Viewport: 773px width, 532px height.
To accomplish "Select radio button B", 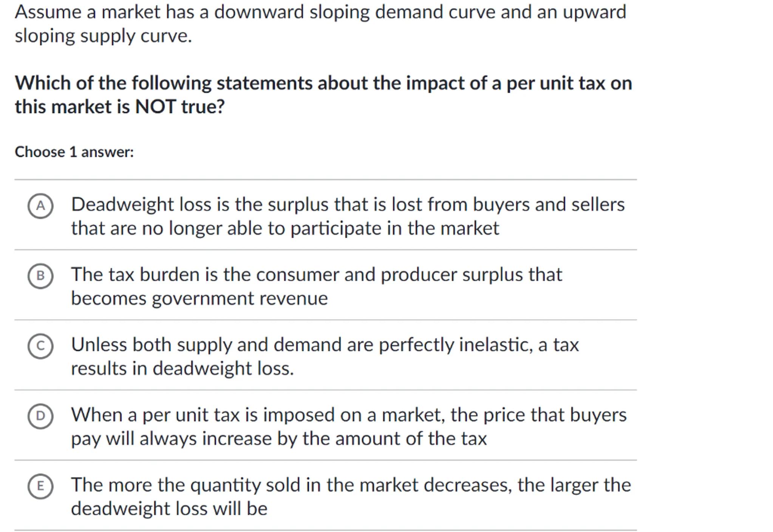I will (40, 276).
